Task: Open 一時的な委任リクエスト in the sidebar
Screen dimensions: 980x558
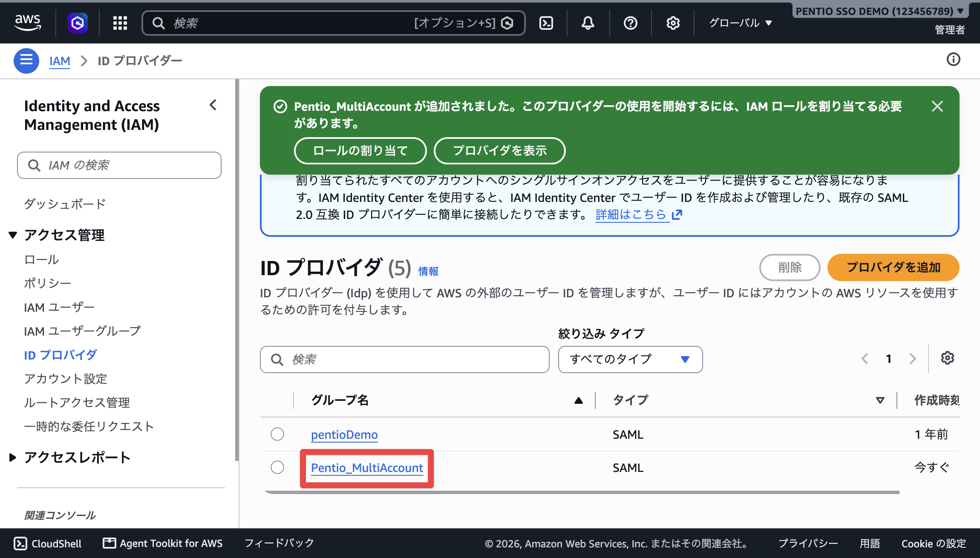Action: (x=89, y=426)
